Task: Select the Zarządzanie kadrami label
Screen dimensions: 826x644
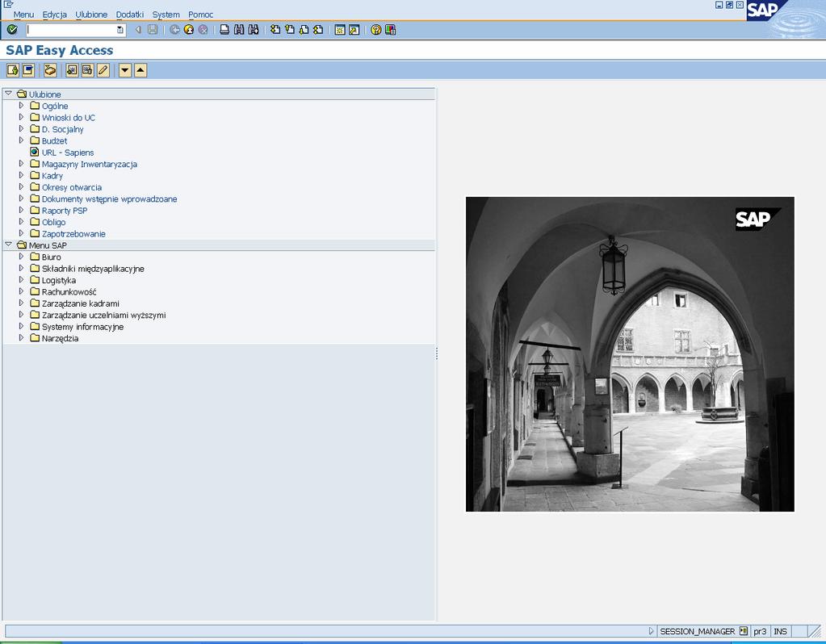Action: click(x=81, y=303)
